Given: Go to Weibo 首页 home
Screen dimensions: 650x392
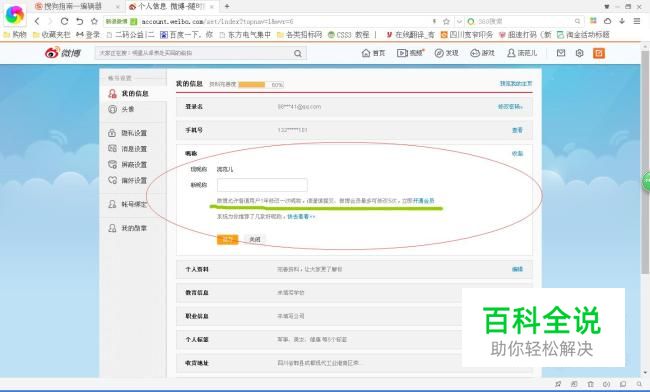Looking at the screenshot, I should 374,53.
